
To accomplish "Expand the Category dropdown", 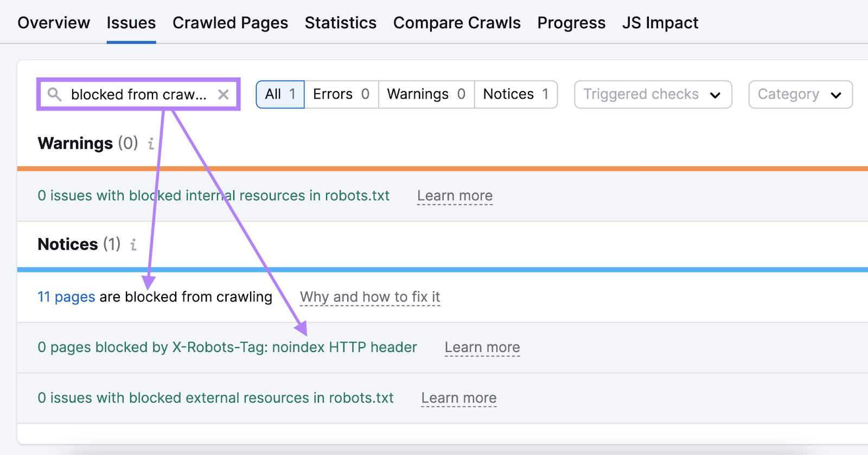I will [x=800, y=94].
